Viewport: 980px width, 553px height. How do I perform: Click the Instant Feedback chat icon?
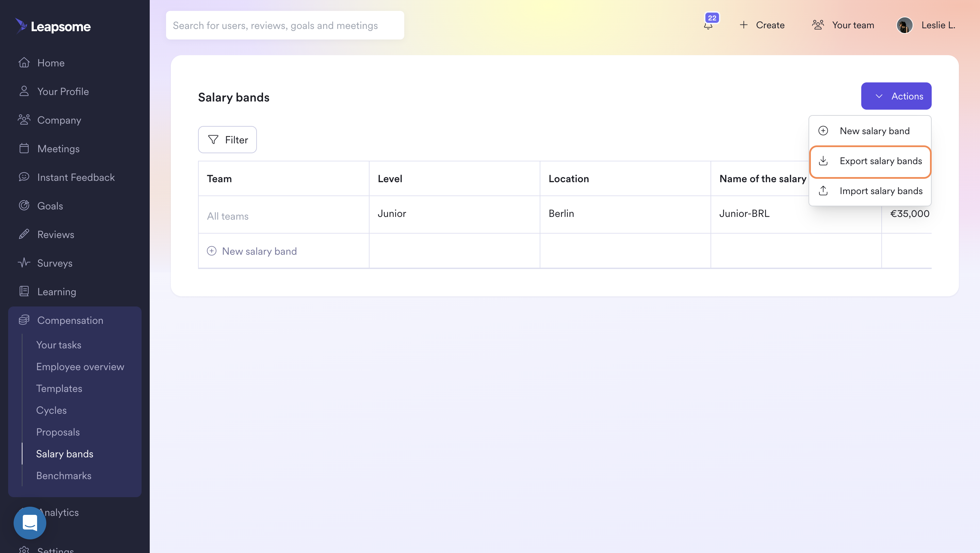coord(24,177)
